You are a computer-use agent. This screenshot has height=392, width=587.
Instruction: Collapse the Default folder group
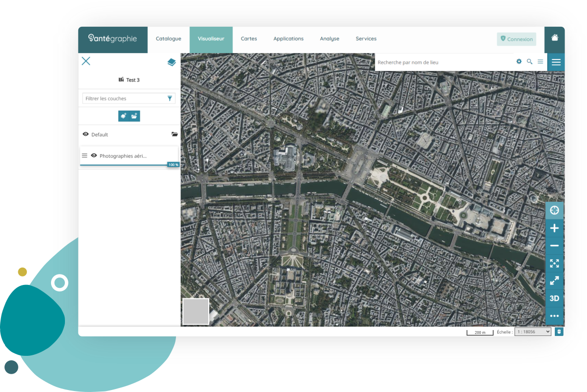175,134
